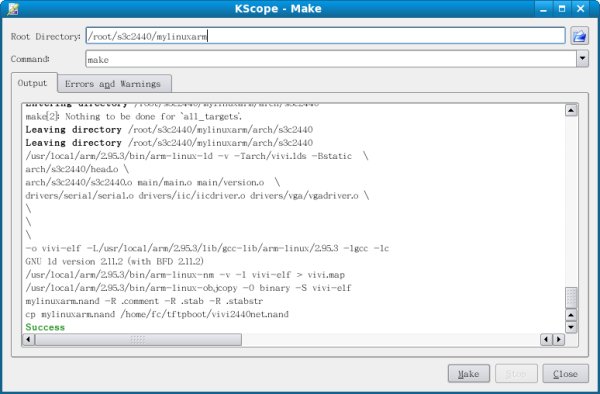Viewport: 600px width, 394px height.
Task: Focus the Command combo box text
Action: click(331, 59)
